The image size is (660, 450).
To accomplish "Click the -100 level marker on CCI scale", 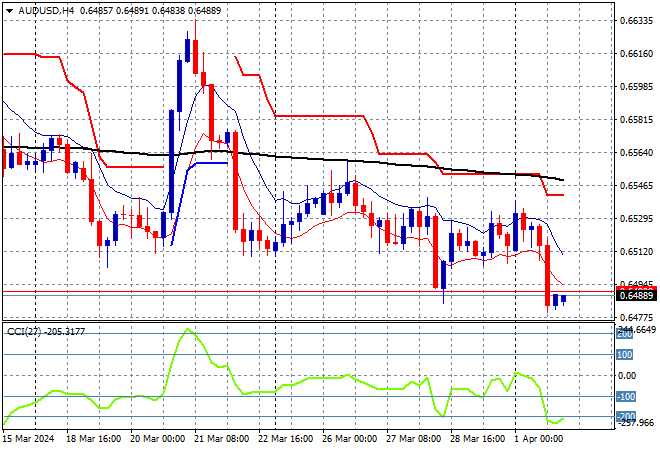I will tap(625, 397).
